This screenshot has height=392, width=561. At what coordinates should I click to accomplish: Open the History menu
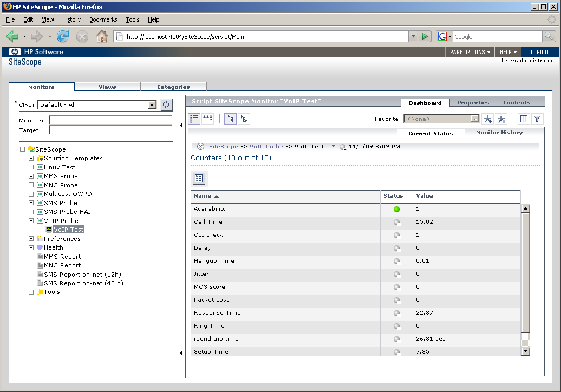[x=71, y=19]
